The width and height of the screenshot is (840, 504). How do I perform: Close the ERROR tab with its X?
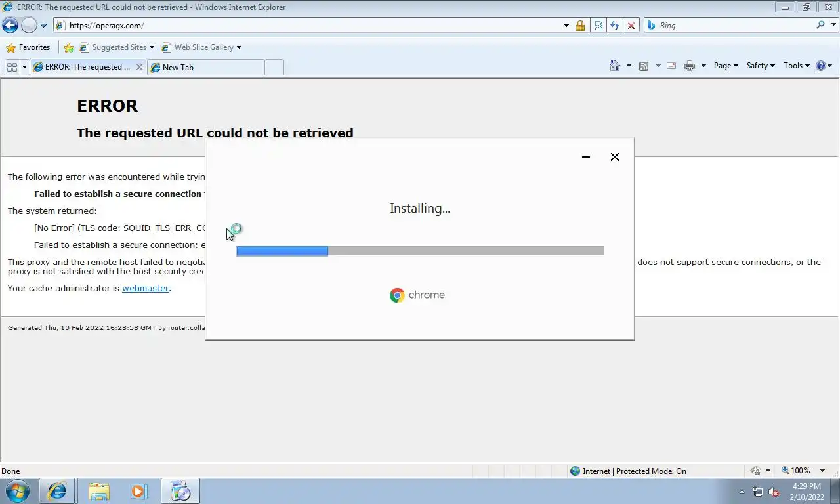pos(139,67)
